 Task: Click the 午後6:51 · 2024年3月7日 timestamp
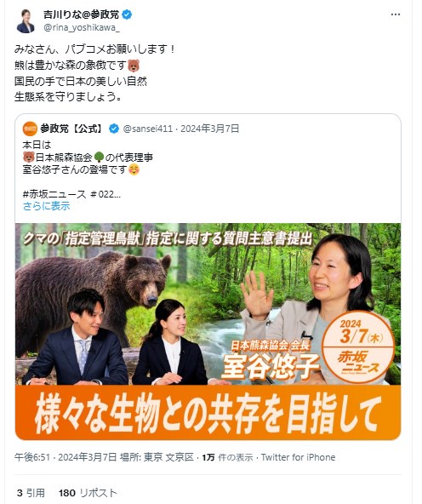tap(66, 457)
